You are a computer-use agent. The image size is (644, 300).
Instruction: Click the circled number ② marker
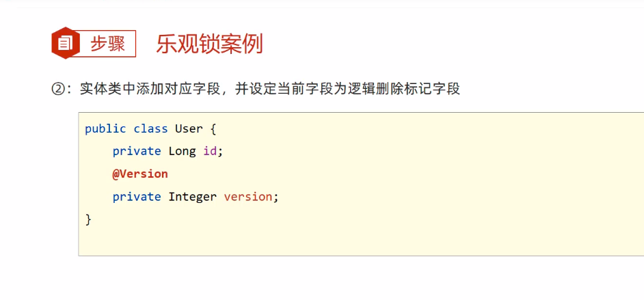(57, 89)
